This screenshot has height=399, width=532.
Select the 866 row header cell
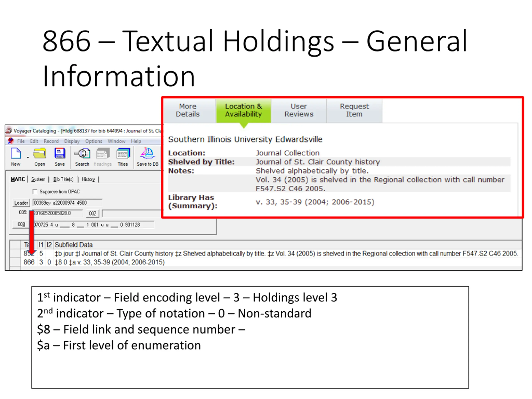pos(15,262)
